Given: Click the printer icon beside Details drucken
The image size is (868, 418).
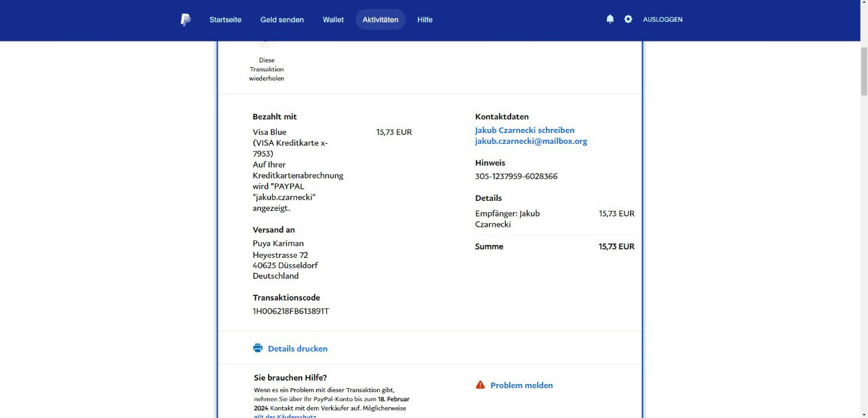Looking at the screenshot, I should 258,348.
